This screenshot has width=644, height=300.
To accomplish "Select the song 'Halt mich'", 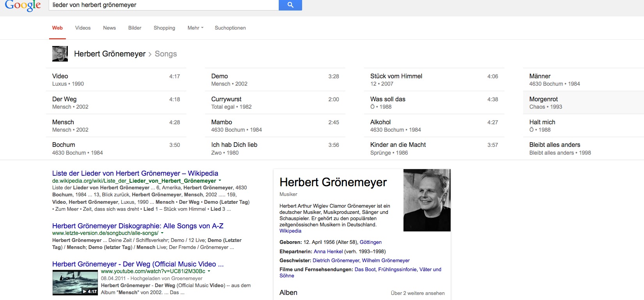I will (x=584, y=125).
